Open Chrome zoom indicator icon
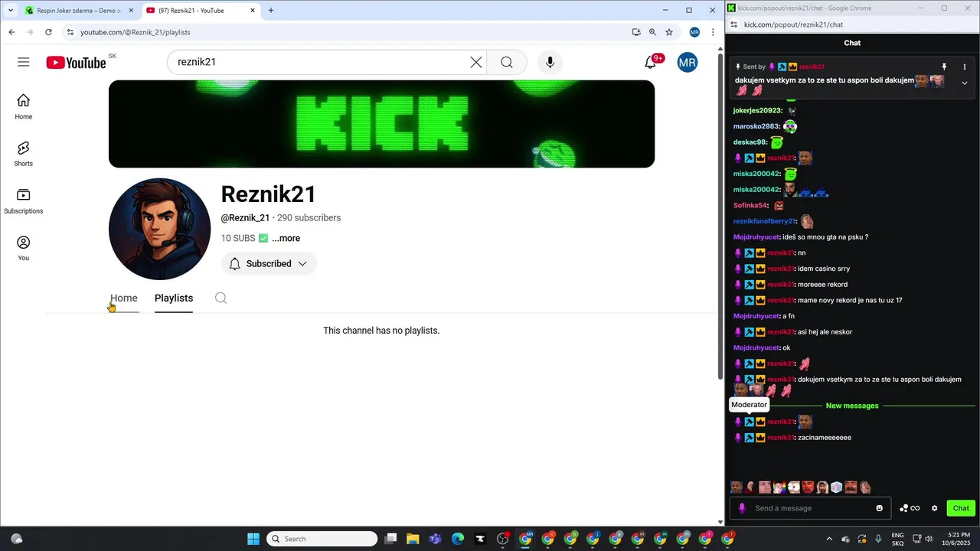The width and height of the screenshot is (980, 551). (652, 32)
